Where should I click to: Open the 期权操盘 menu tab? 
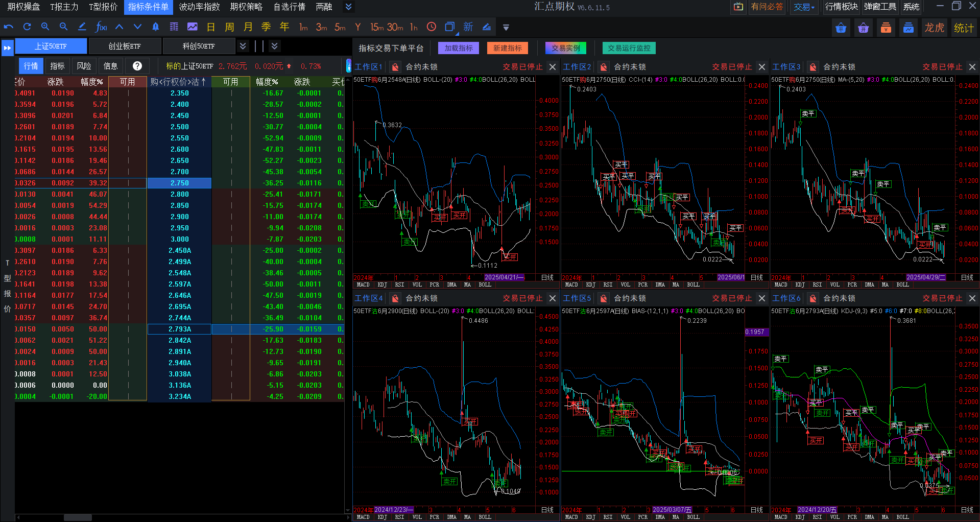pyautogui.click(x=23, y=7)
